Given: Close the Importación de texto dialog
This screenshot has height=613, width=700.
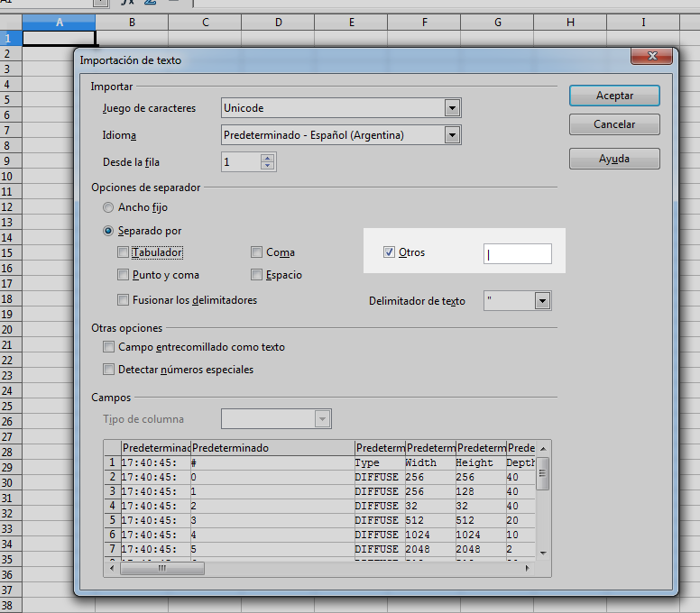Looking at the screenshot, I should pyautogui.click(x=652, y=56).
